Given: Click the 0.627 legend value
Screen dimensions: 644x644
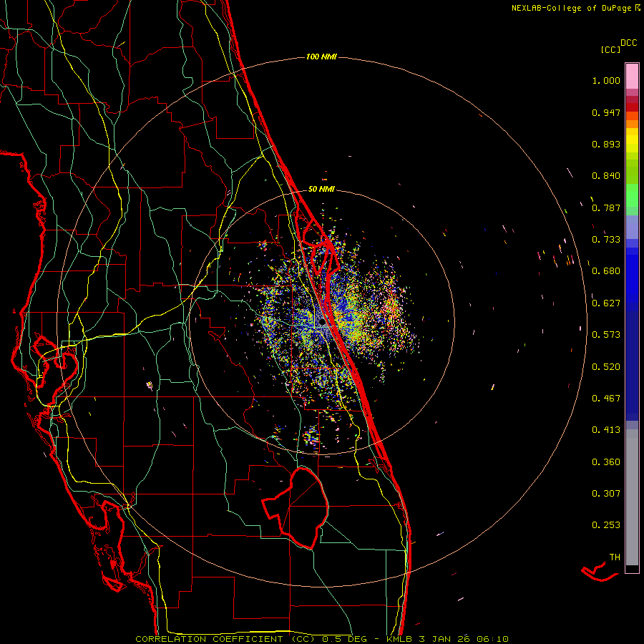Looking at the screenshot, I should 606,303.
